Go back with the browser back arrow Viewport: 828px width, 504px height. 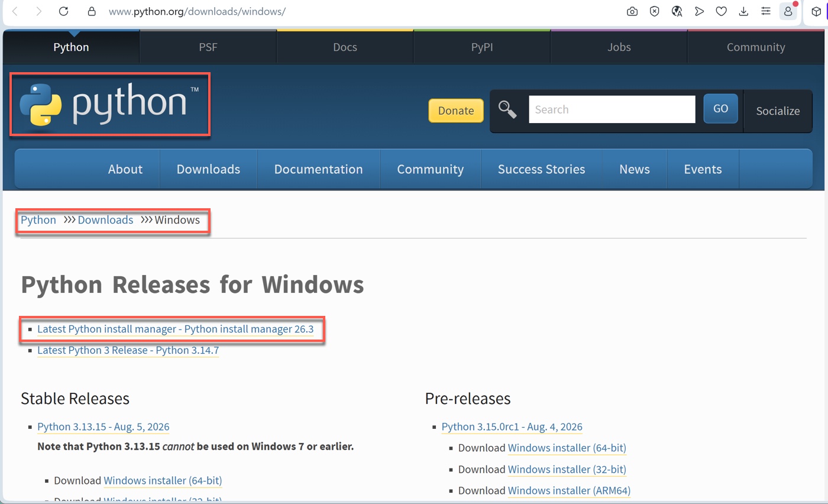pos(15,11)
